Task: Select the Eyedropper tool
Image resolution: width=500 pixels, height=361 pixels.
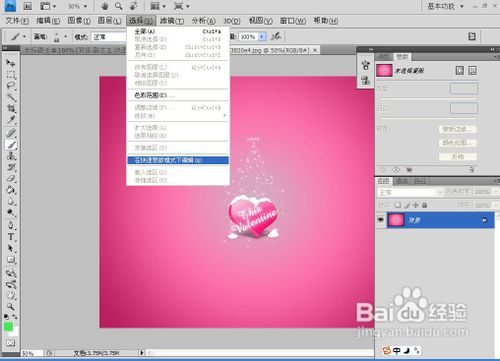Action: coord(11,120)
